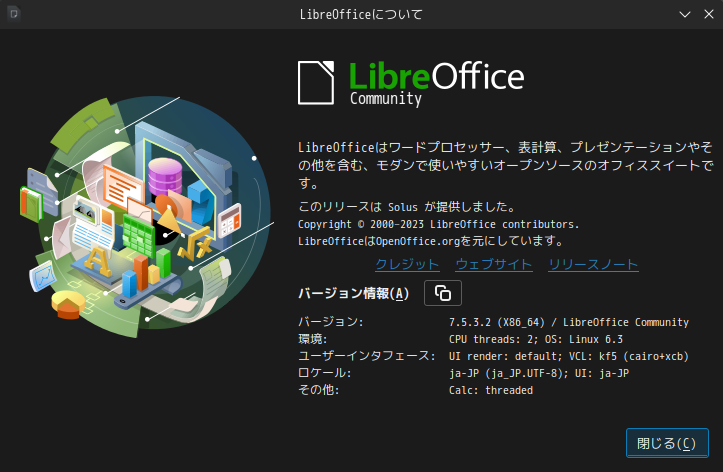The image size is (723, 472).
Task: Close the dialog with title bar X
Action: (x=709, y=14)
